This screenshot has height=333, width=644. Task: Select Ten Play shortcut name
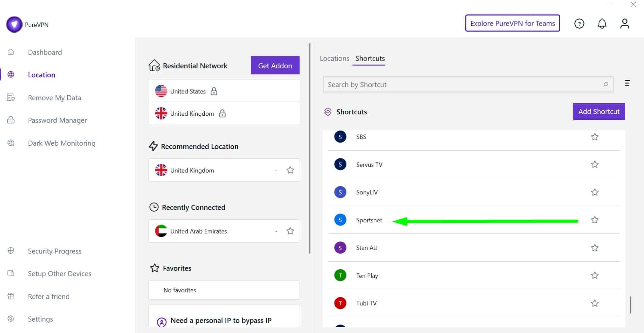[367, 275]
